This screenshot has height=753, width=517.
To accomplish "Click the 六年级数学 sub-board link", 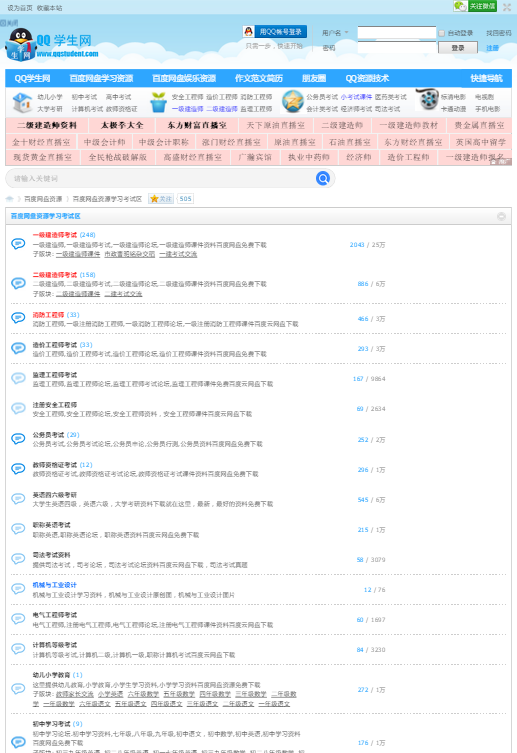I will [x=143, y=694].
